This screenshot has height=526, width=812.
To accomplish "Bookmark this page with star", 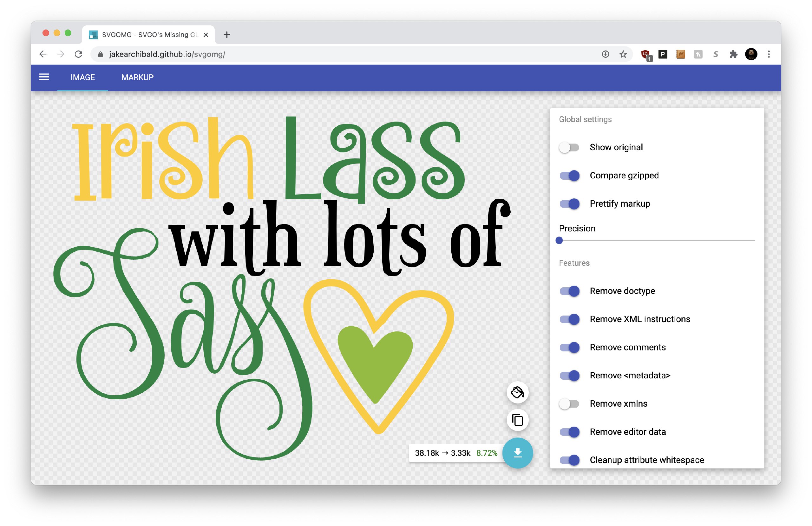I will [623, 54].
